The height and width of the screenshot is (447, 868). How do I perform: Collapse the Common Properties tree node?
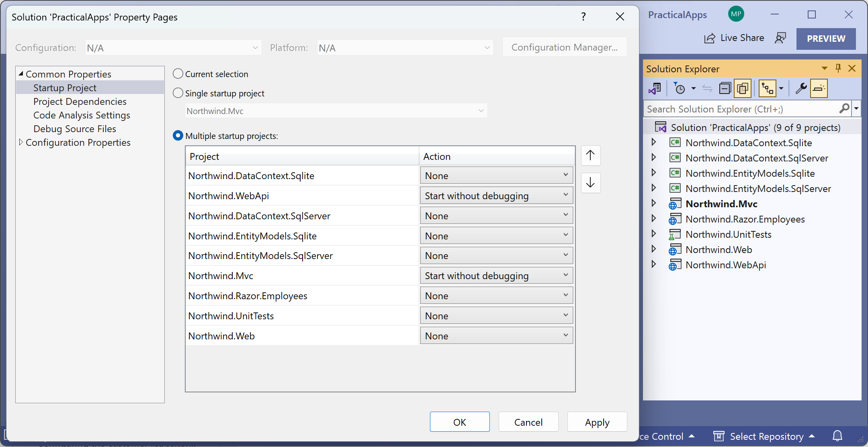click(x=21, y=73)
